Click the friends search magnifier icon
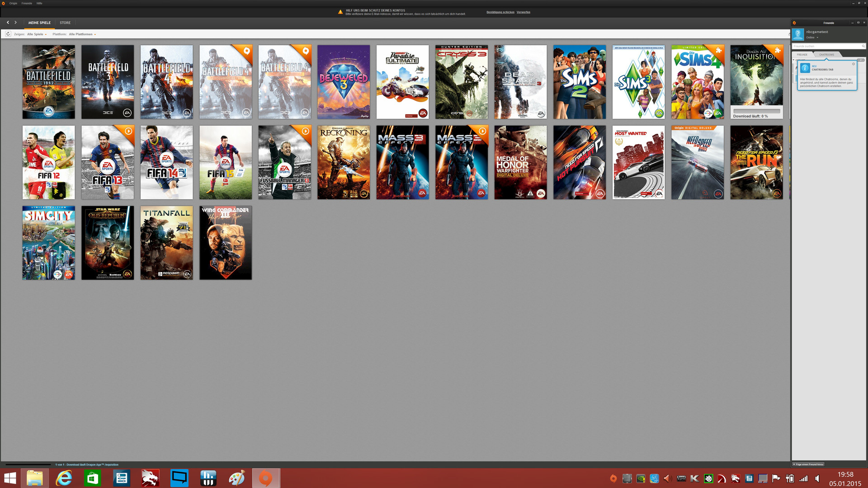Viewport: 868px width, 488px height. click(863, 46)
